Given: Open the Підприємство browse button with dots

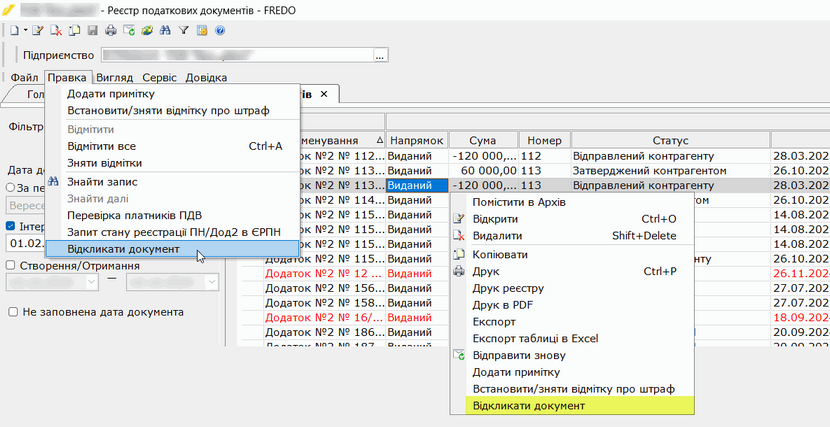Looking at the screenshot, I should point(381,55).
